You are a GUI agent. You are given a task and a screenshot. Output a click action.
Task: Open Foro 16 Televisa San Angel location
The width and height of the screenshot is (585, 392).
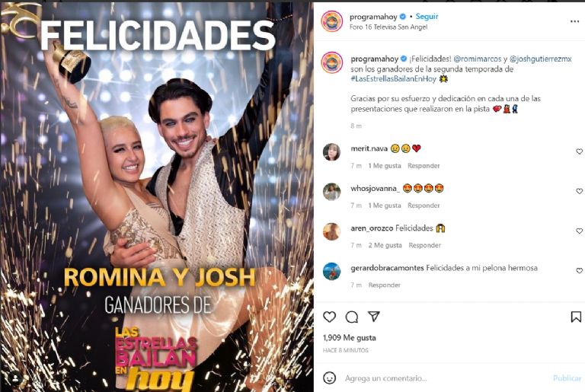388,27
